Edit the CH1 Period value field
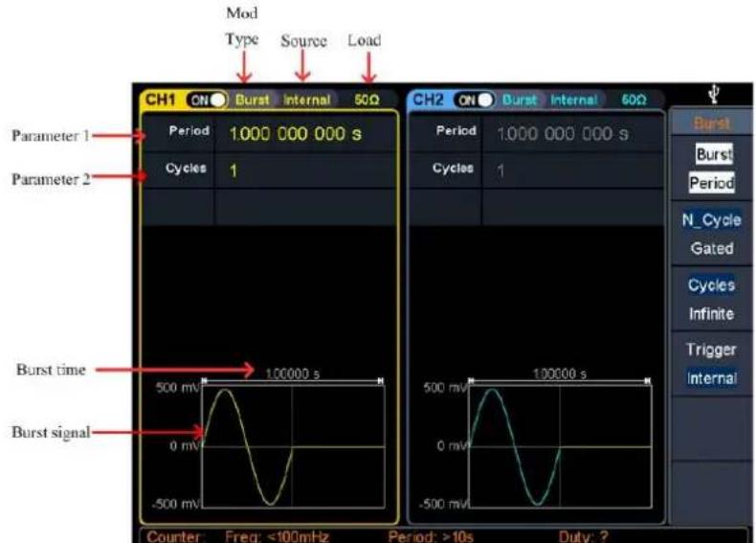The height and width of the screenshot is (543, 756). pyautogui.click(x=305, y=134)
